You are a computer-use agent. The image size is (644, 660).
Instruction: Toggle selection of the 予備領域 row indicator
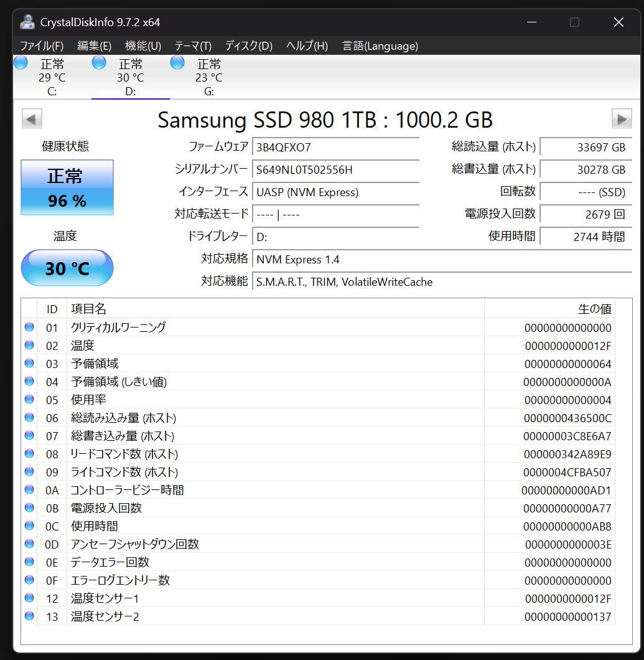(x=29, y=364)
